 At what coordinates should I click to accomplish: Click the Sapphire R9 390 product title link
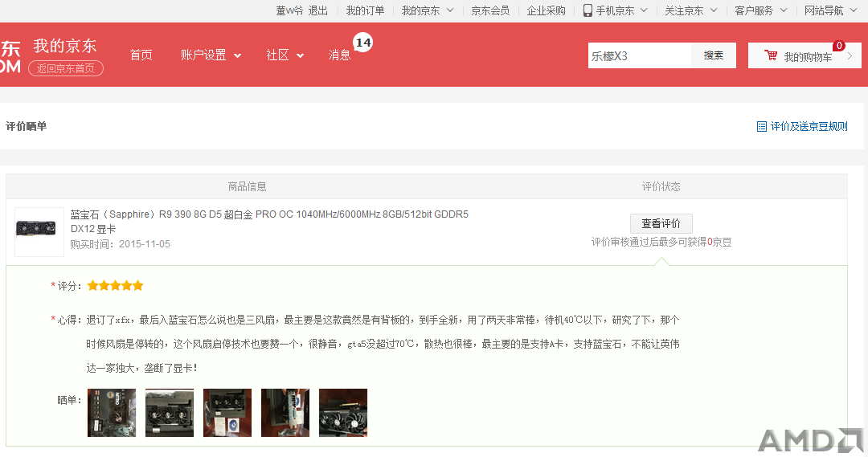tap(269, 222)
